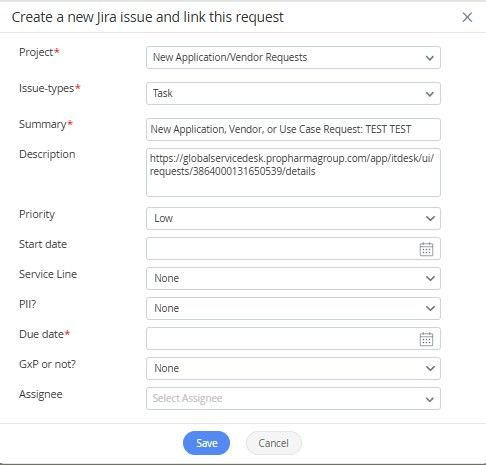Click the PII? field label
Screen dimensions: 486x465
click(x=28, y=304)
